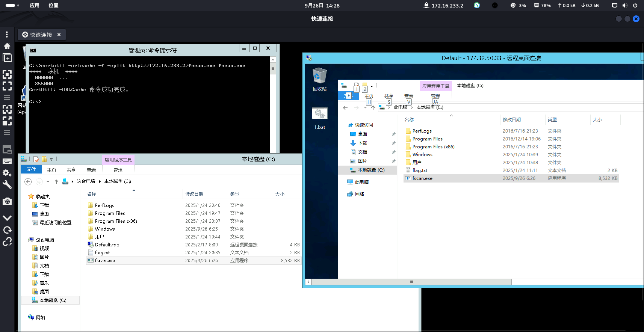
Task: Click the command prompt scrollbar up arrow
Action: 273,60
